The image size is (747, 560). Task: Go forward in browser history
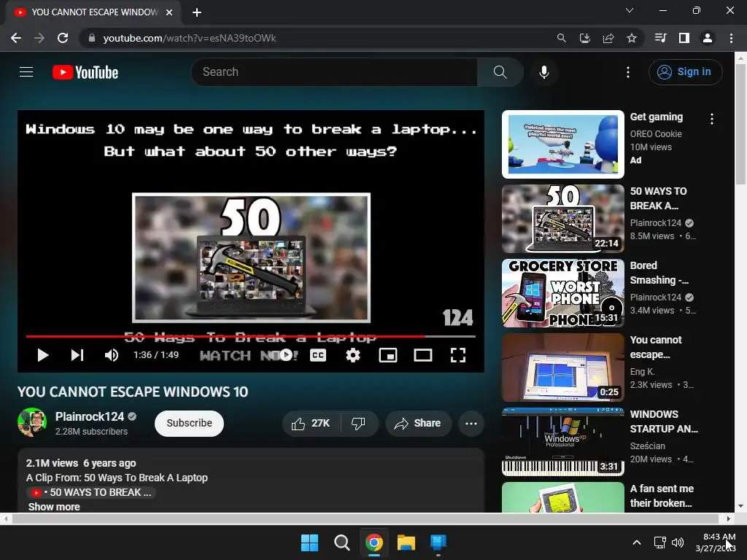(x=39, y=38)
